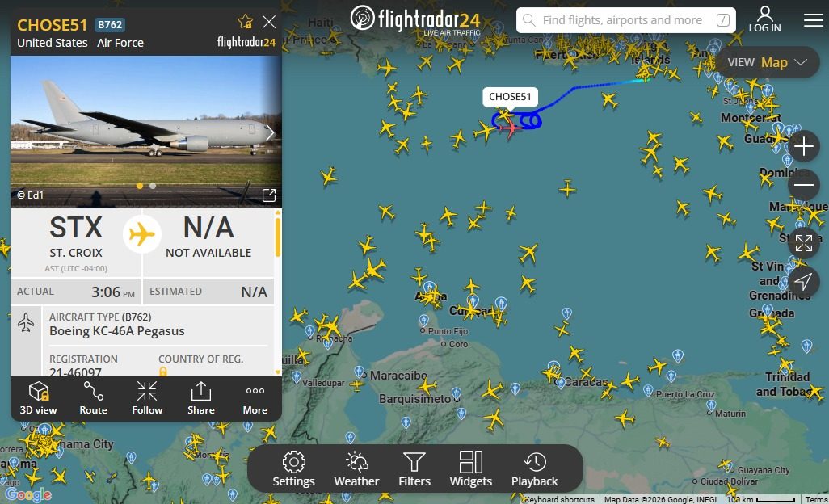Screen dimensions: 829x504
Task: Toggle fullscreen map view
Action: 804,243
